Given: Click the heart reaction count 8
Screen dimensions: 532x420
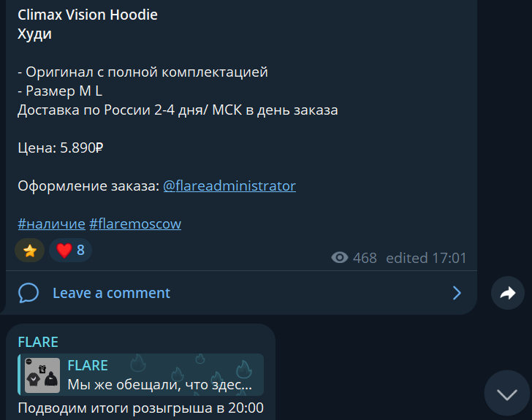Looking at the screenshot, I should click(x=80, y=251).
